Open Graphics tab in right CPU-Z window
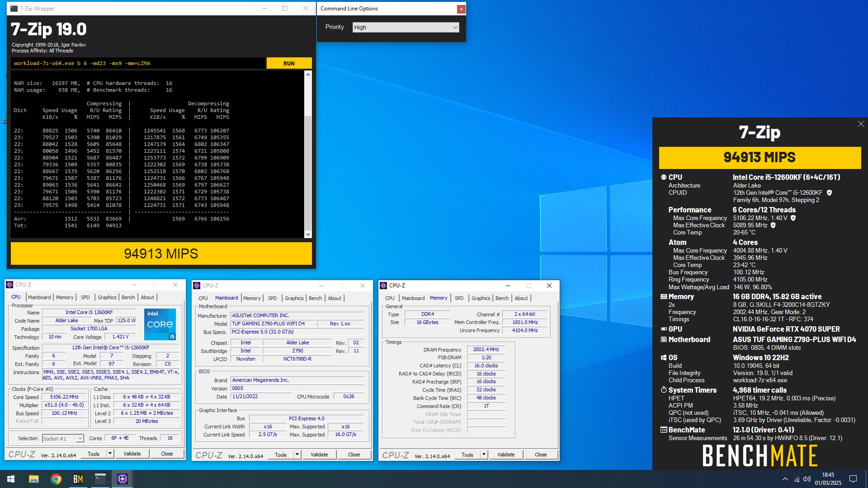868x488 pixels. coord(481,298)
